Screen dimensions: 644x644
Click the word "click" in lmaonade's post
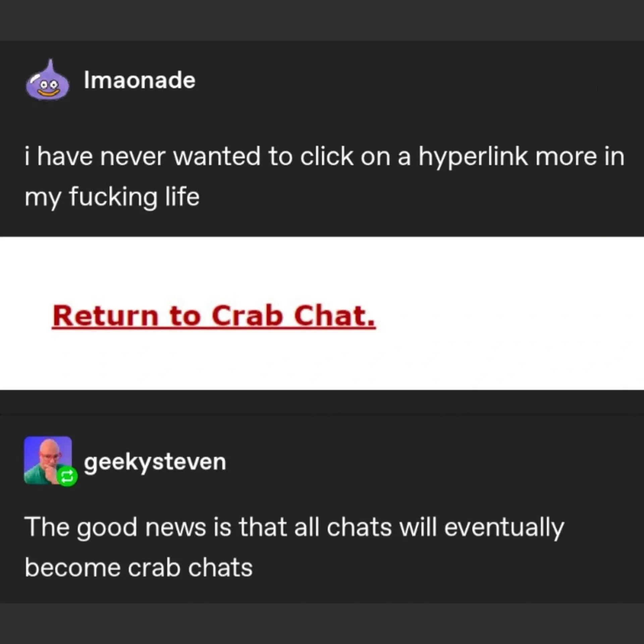click(326, 157)
